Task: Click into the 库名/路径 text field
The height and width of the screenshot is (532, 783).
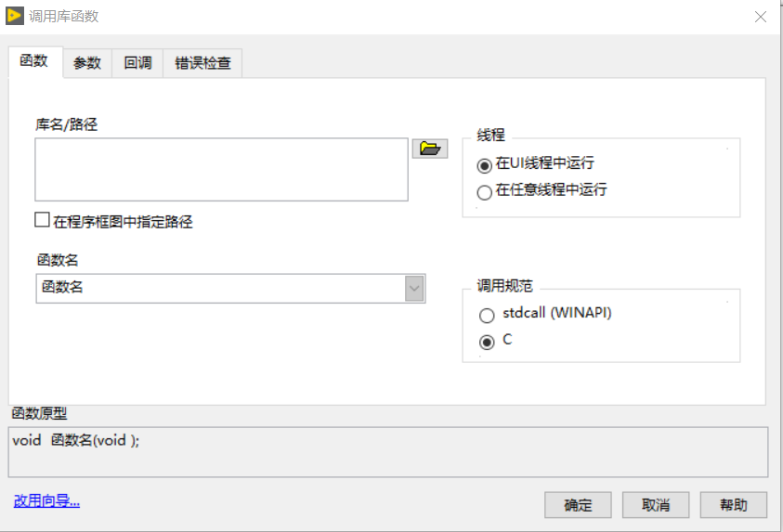Action: click(221, 169)
